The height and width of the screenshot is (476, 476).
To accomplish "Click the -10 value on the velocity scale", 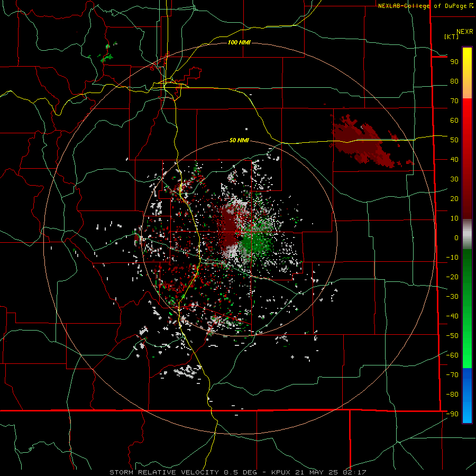I will click(x=452, y=258).
